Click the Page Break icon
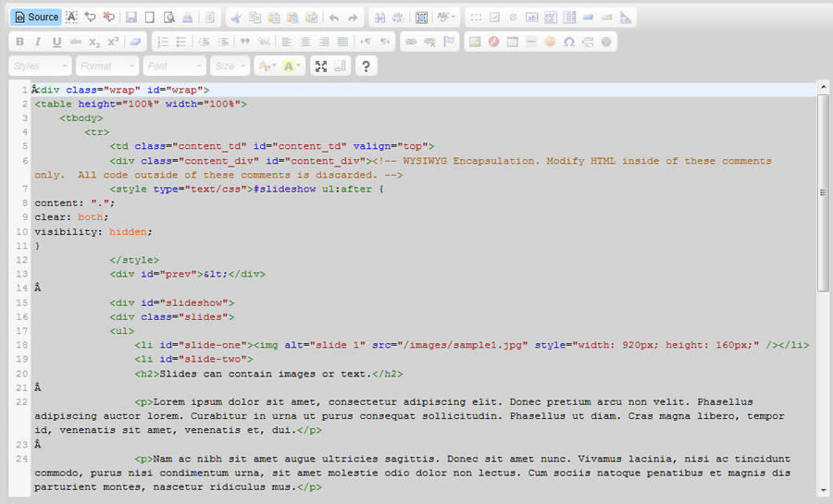The image size is (833, 504). (588, 42)
